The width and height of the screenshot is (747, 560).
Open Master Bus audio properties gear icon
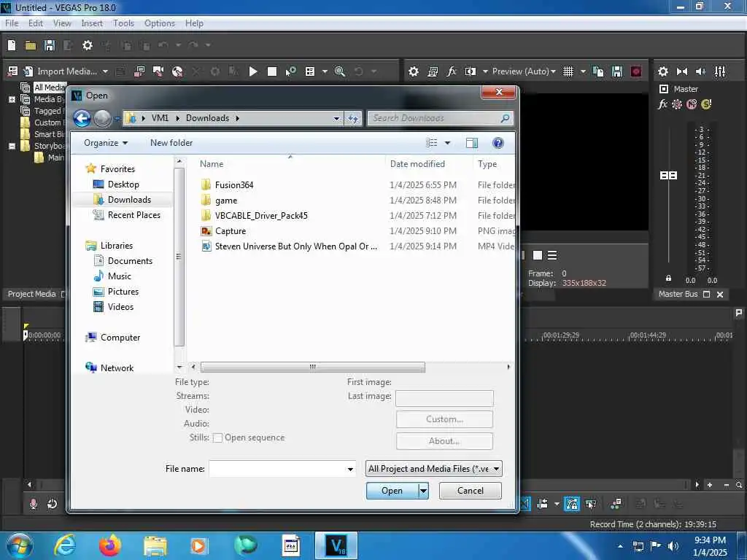662,71
